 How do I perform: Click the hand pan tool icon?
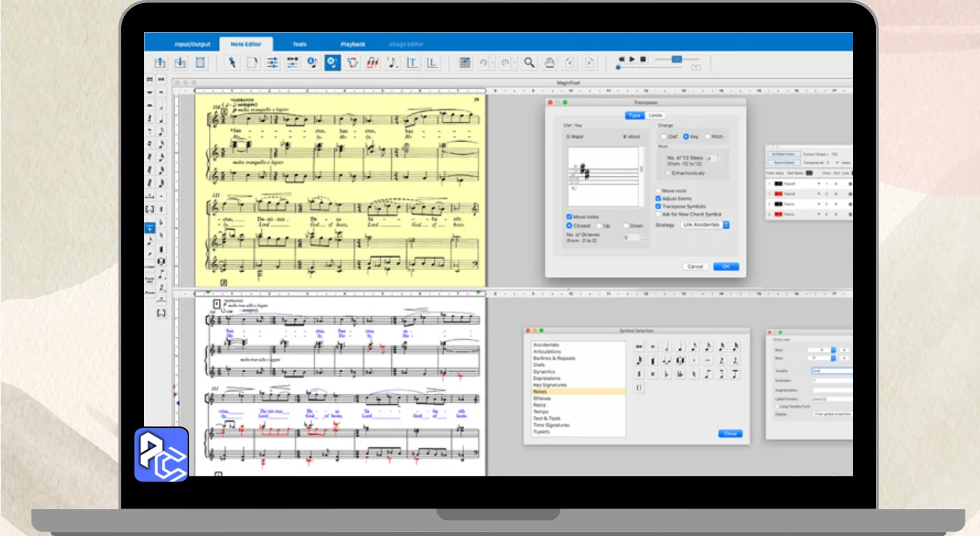point(550,63)
